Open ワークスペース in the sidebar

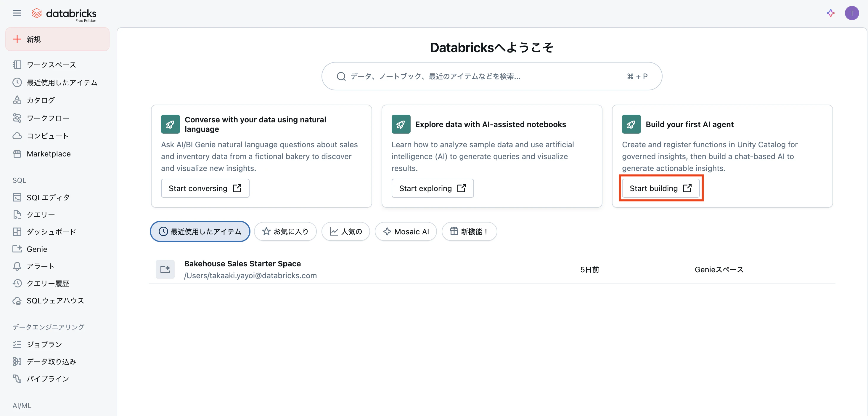(51, 65)
